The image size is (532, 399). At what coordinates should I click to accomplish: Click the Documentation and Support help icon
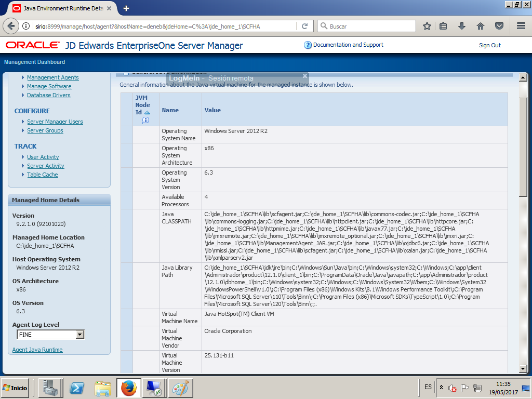(308, 45)
